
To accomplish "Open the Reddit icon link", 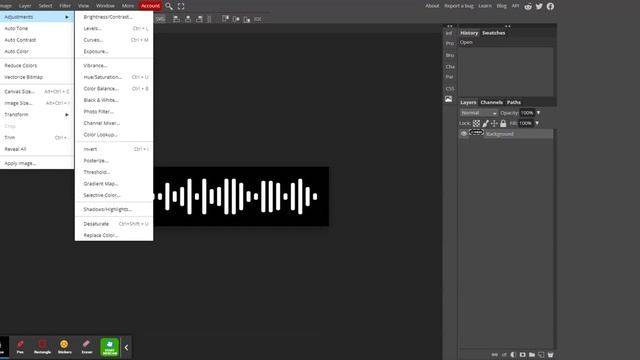I will [528, 6].
